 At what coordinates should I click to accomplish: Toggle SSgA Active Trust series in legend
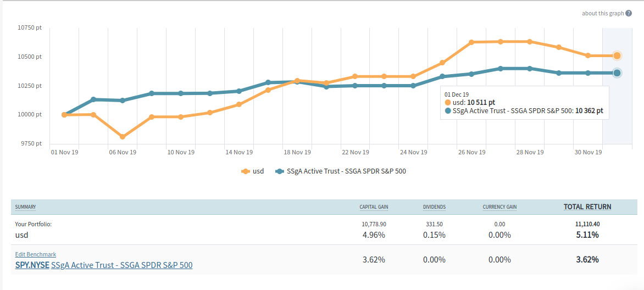tap(341, 171)
